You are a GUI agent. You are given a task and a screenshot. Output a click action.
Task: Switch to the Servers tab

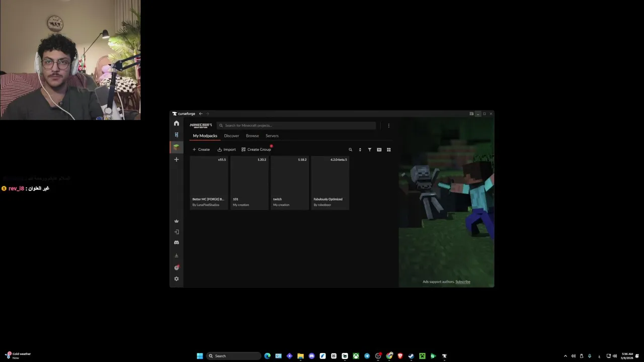272,136
